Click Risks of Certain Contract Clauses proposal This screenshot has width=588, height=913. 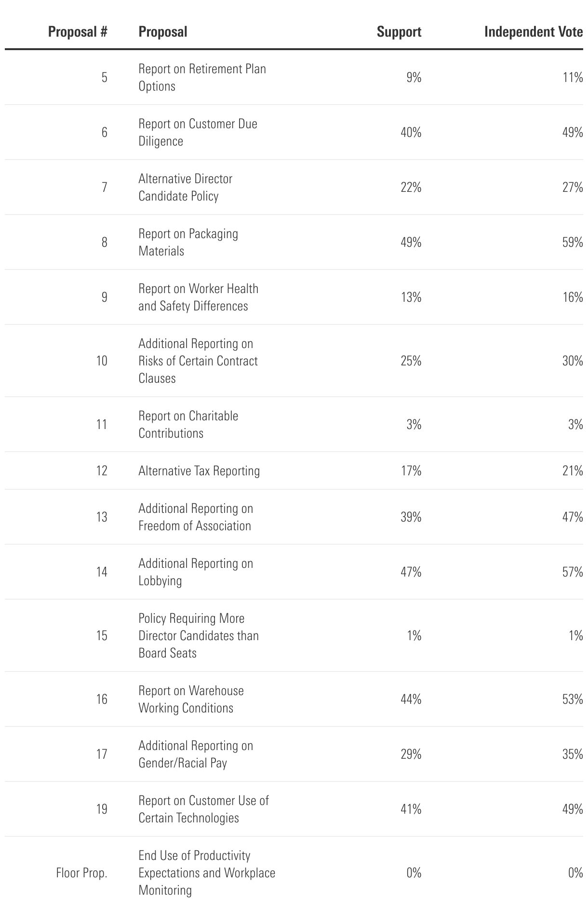point(198,361)
